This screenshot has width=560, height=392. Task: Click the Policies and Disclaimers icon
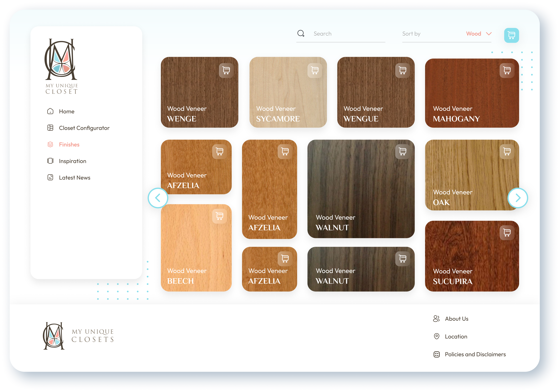(437, 354)
